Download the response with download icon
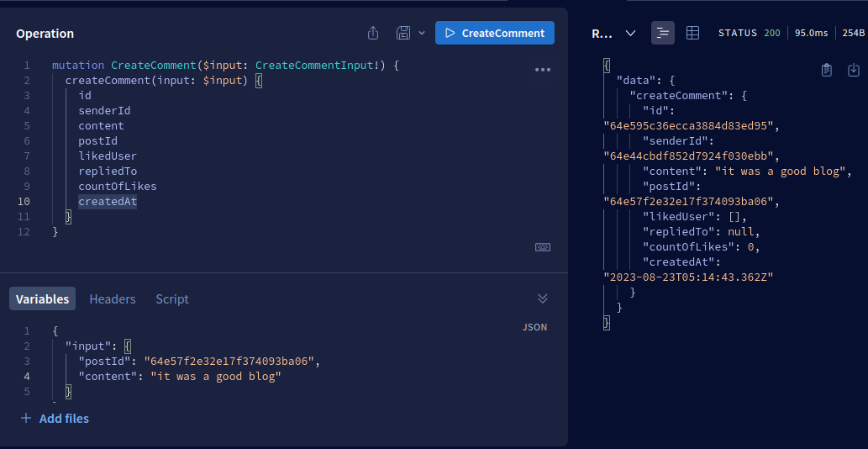The width and height of the screenshot is (868, 449). [854, 70]
